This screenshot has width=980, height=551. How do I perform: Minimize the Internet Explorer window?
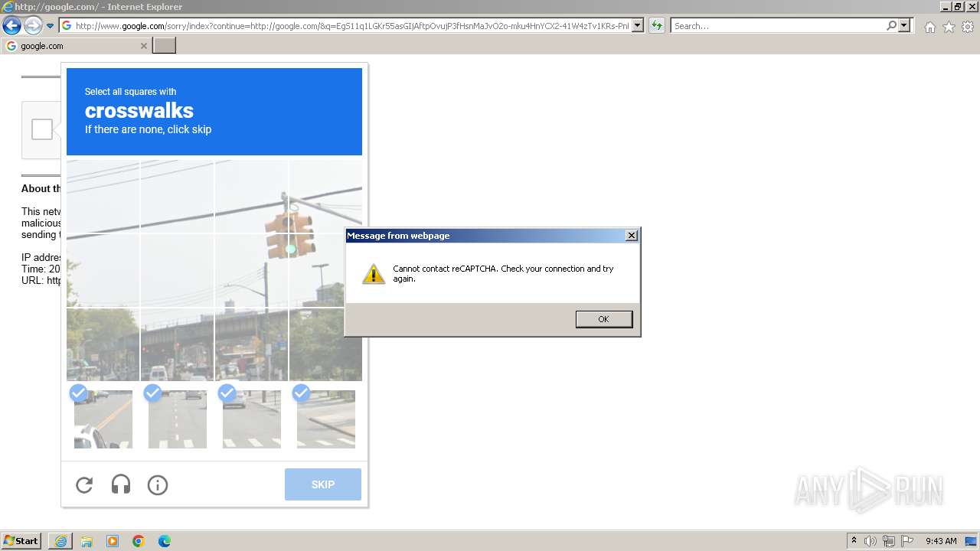[946, 6]
